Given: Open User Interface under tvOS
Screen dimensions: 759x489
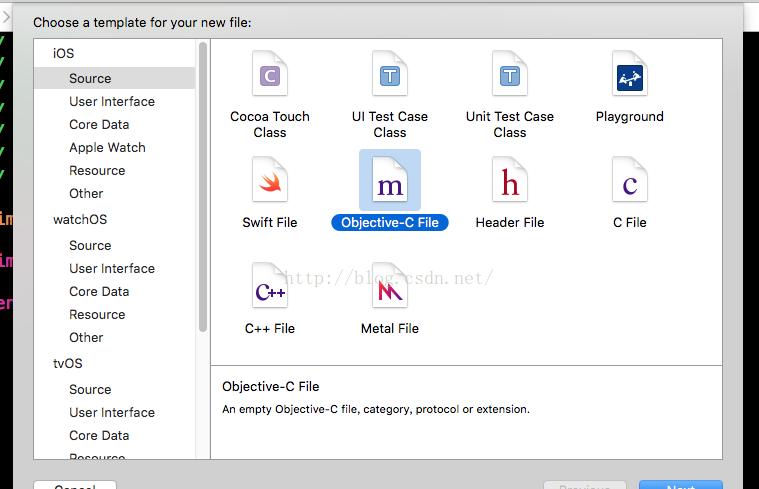Looking at the screenshot, I should (x=112, y=413).
